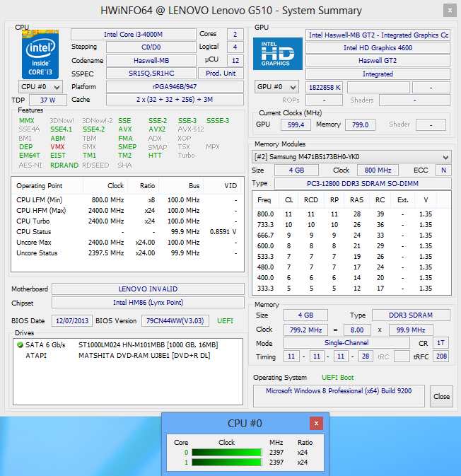Click the GPU clock 599.4 value

tap(296, 124)
